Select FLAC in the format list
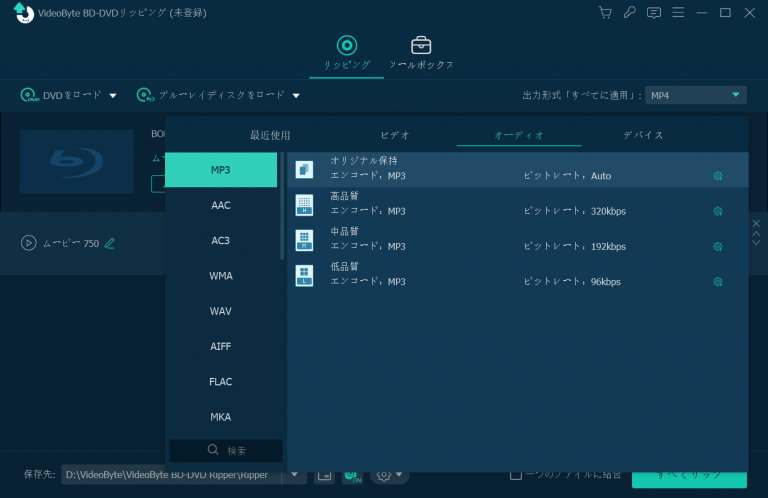 click(221, 381)
